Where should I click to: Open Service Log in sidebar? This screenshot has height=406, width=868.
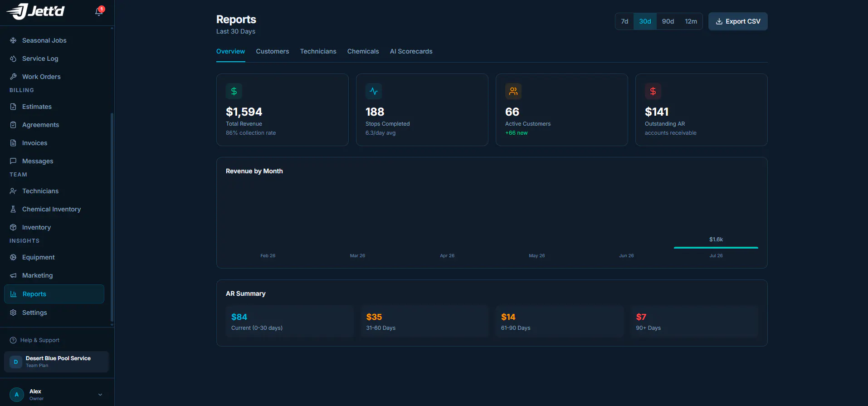click(x=54, y=59)
